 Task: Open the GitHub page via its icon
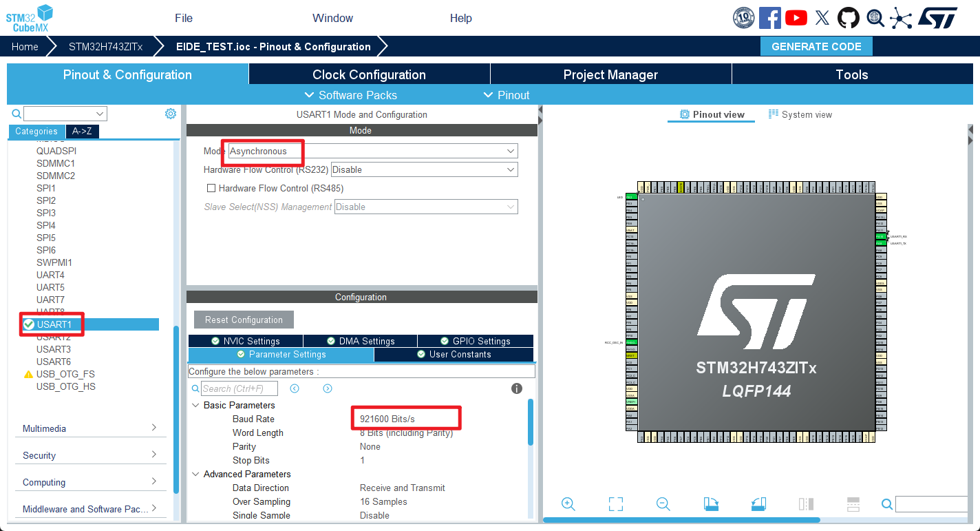point(849,17)
